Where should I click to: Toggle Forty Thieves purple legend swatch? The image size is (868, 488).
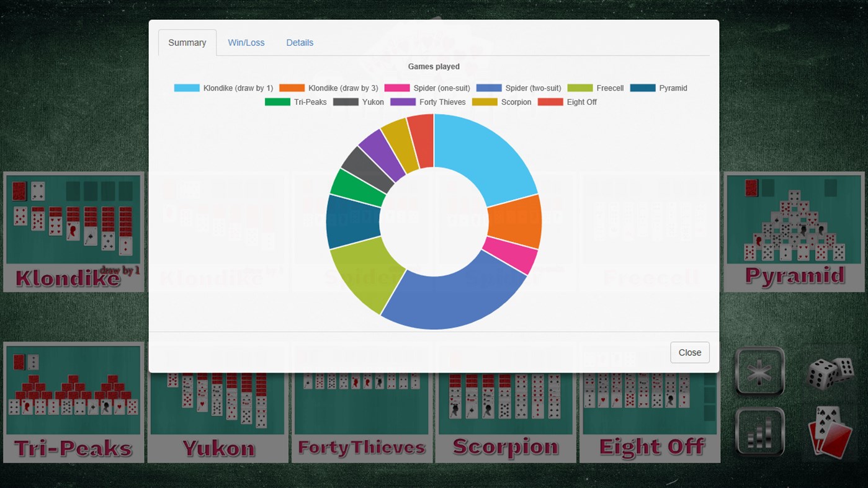(403, 102)
